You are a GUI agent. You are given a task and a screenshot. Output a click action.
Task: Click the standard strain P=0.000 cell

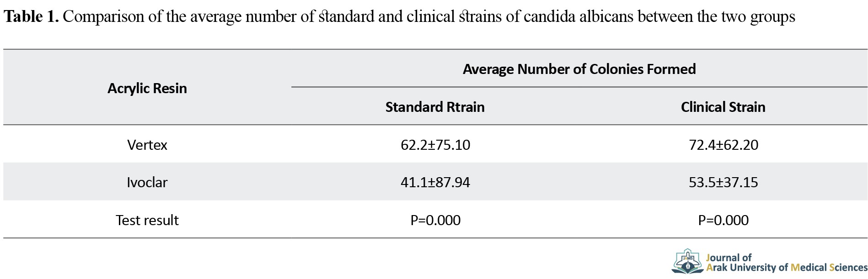pyautogui.click(x=435, y=220)
